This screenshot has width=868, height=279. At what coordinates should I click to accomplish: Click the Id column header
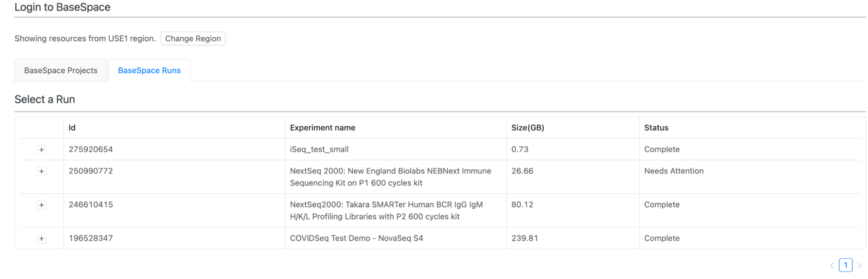[72, 128]
